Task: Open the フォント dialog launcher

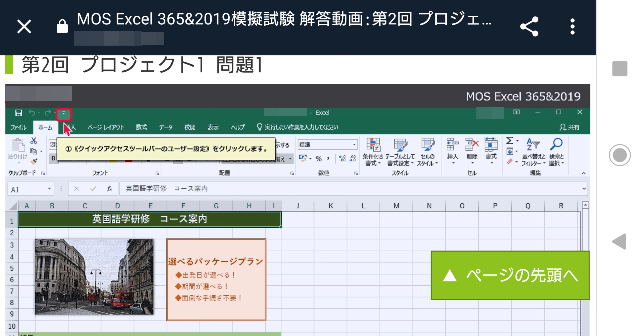Action: (x=157, y=173)
